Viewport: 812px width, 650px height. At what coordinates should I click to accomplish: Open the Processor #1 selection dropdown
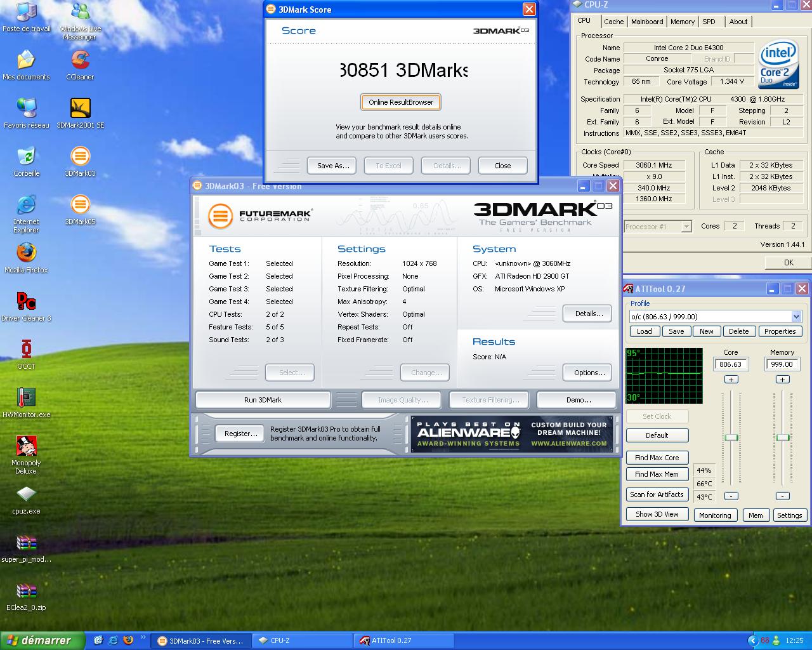[686, 227]
